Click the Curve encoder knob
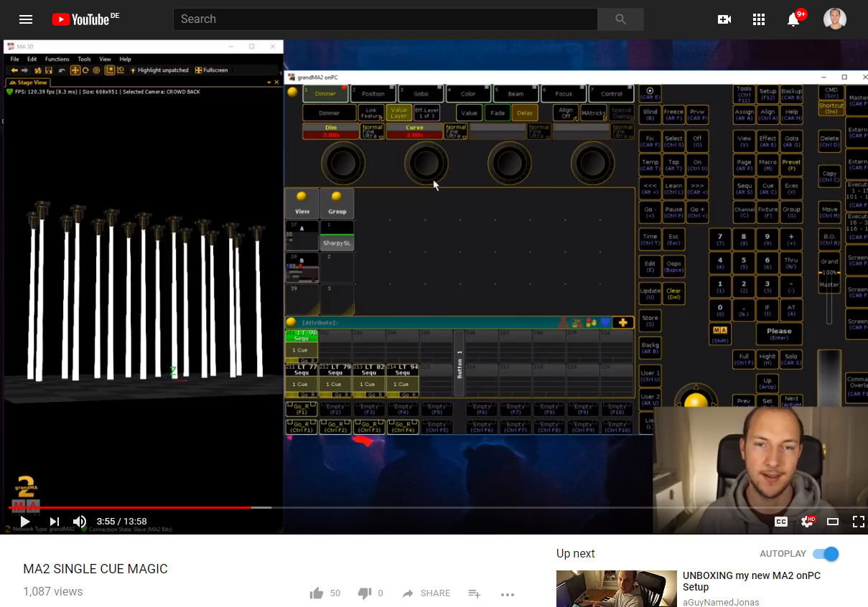 point(426,163)
